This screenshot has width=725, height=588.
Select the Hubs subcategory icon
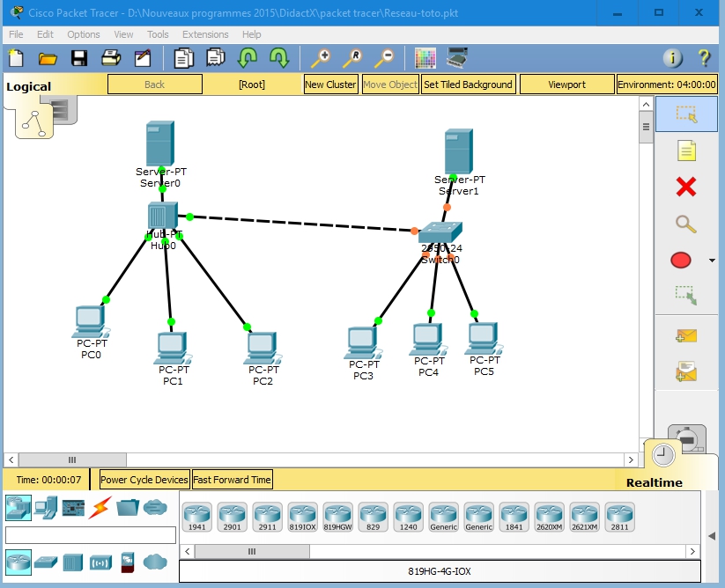(x=73, y=562)
